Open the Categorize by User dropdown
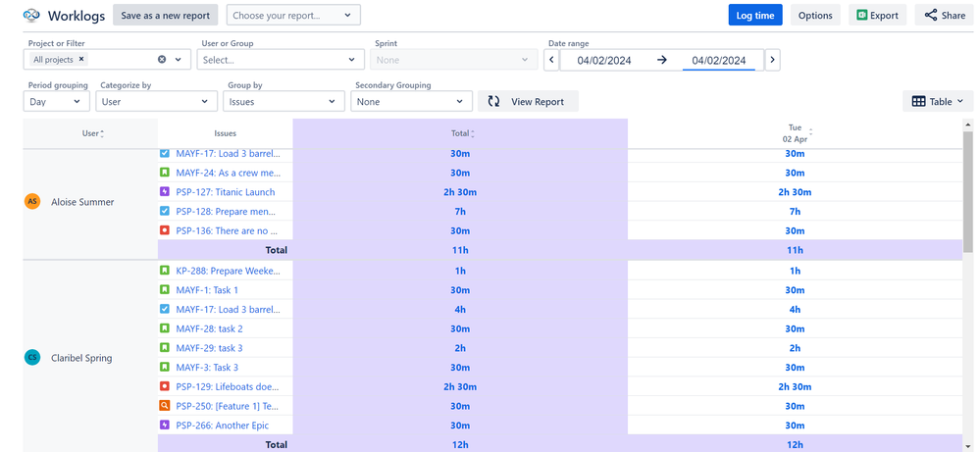This screenshot has width=980, height=452. coord(156,101)
